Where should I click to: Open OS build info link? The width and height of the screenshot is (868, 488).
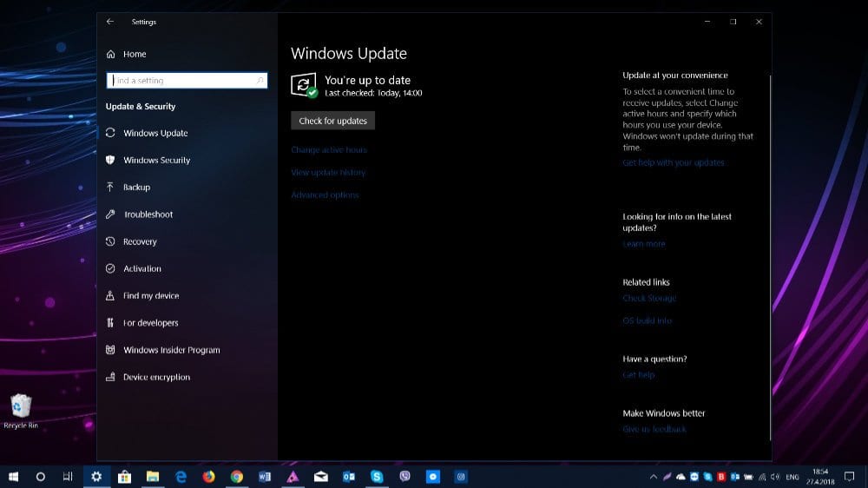click(x=648, y=320)
